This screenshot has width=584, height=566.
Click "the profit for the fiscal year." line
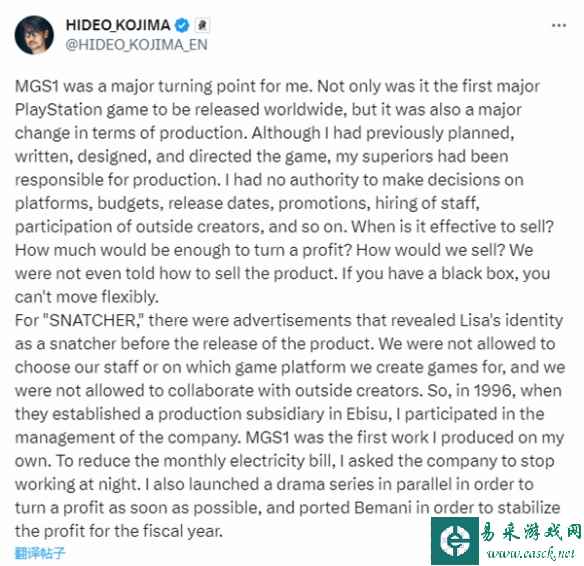click(x=119, y=531)
